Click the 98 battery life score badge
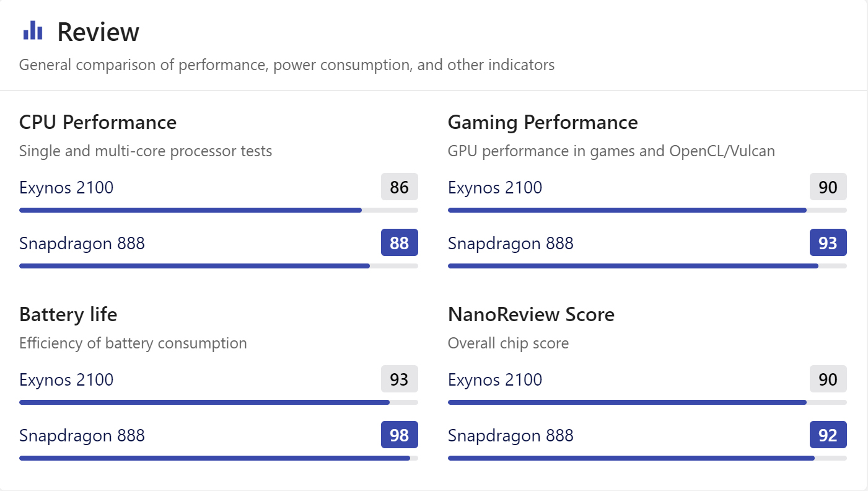 [x=400, y=435]
